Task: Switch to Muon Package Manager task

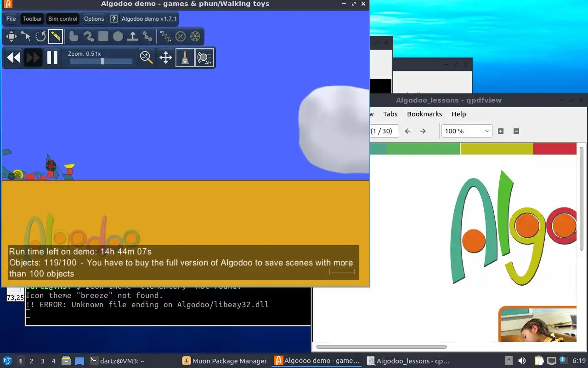Action: click(x=225, y=361)
